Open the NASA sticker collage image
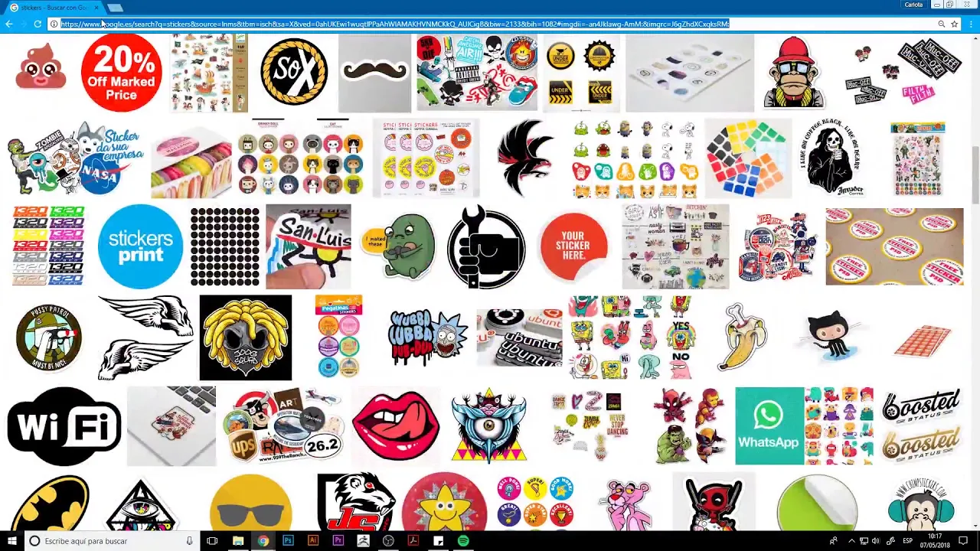This screenshot has height=551, width=980. click(x=75, y=159)
